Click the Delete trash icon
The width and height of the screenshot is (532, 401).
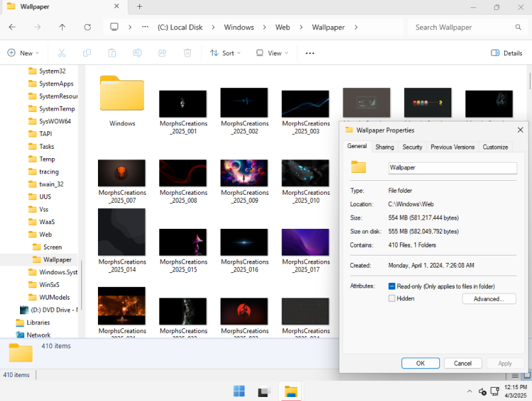coord(187,53)
